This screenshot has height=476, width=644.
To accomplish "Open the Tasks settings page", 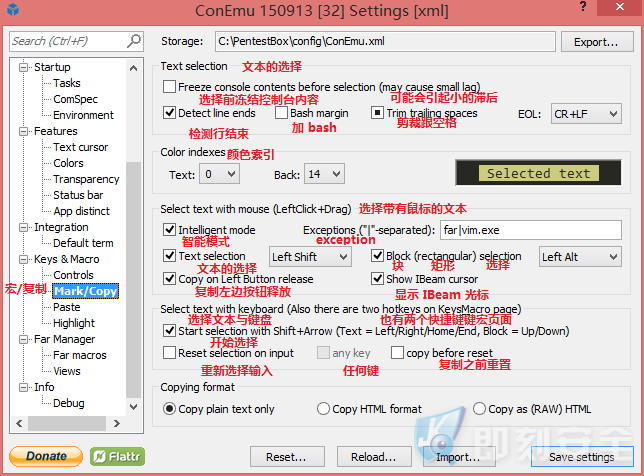I will coord(67,83).
